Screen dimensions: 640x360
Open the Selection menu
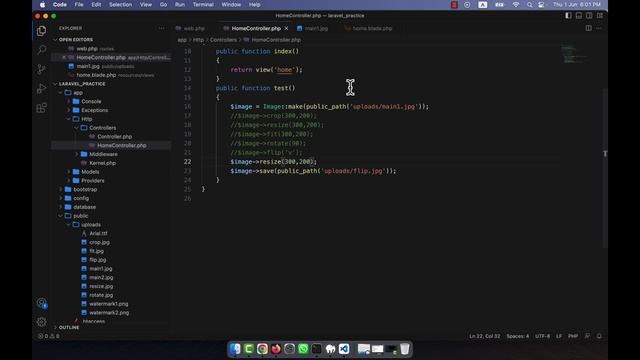pyautogui.click(x=120, y=4)
